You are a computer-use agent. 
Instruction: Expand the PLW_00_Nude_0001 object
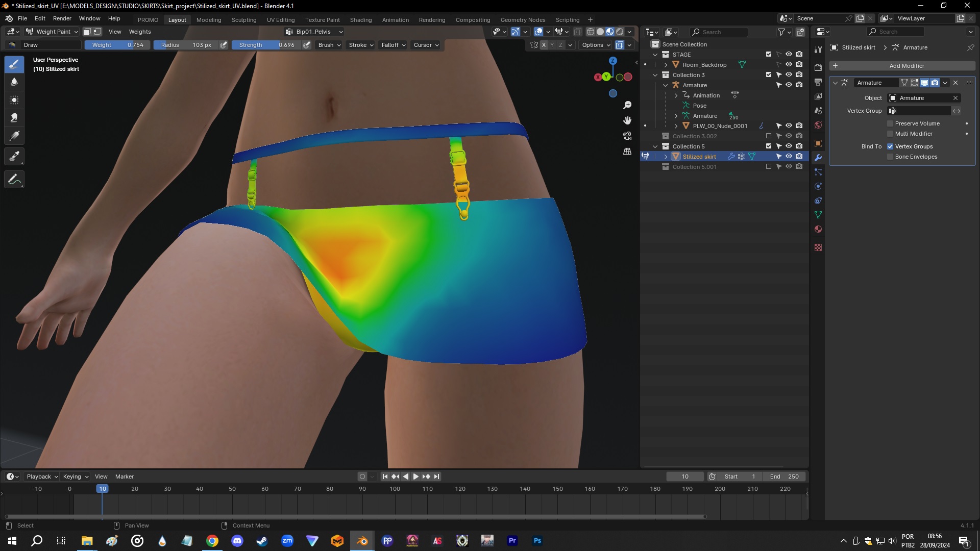[x=676, y=126]
